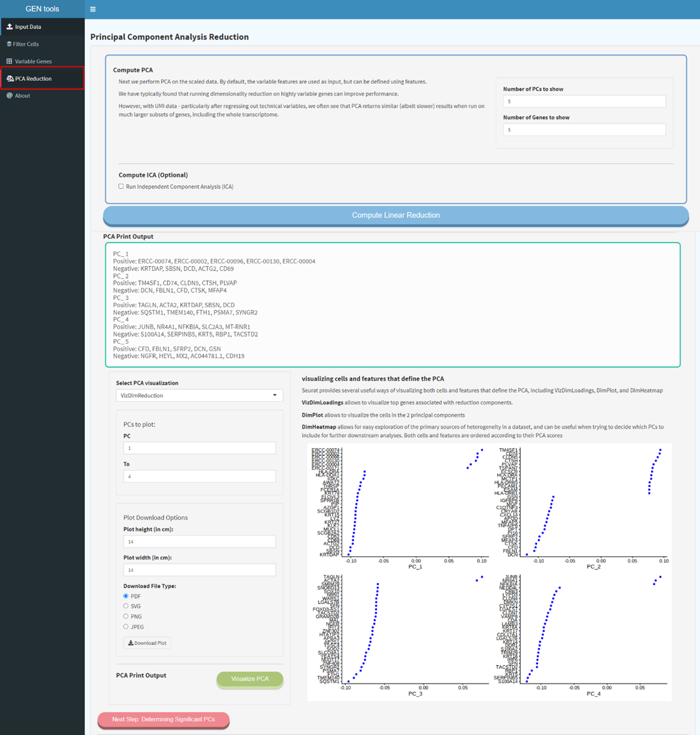
Task: Navigate to the Filter Cells page
Action: pos(26,43)
